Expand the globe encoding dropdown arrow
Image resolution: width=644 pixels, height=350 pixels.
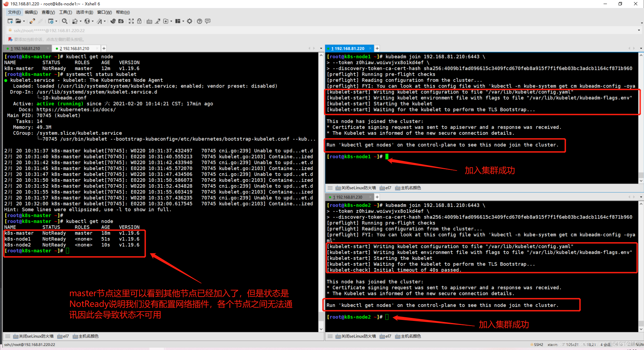click(x=93, y=21)
